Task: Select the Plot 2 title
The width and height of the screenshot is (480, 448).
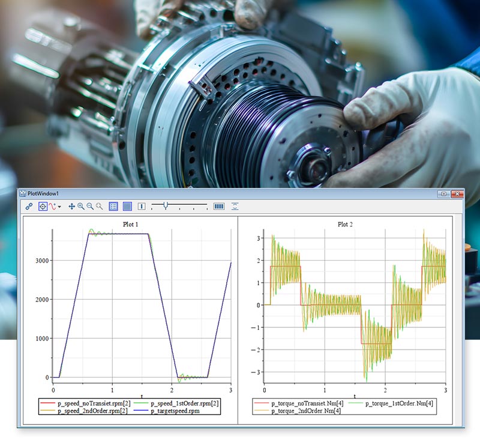Action: tap(345, 225)
